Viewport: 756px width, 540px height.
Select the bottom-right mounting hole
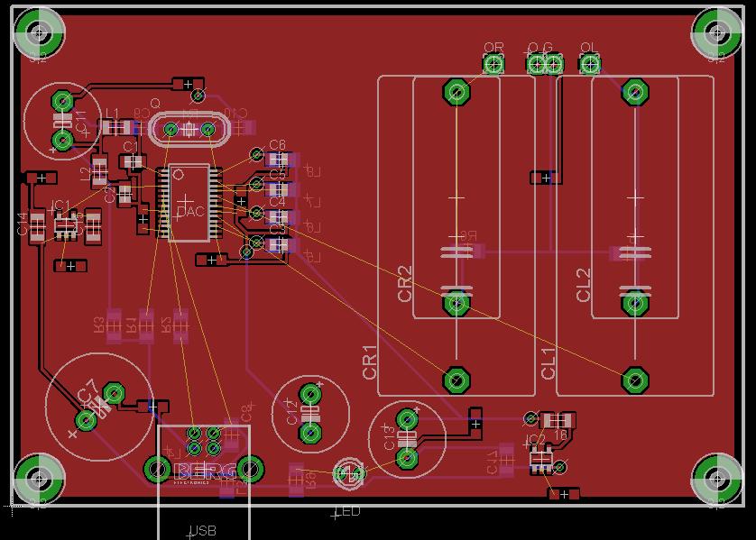pyautogui.click(x=717, y=479)
